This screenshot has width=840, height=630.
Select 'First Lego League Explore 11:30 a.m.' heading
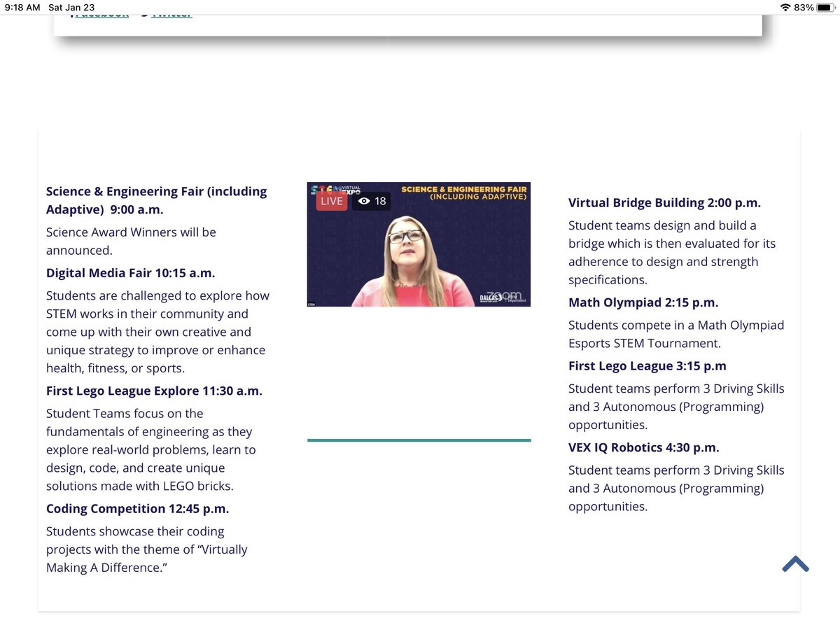(154, 391)
